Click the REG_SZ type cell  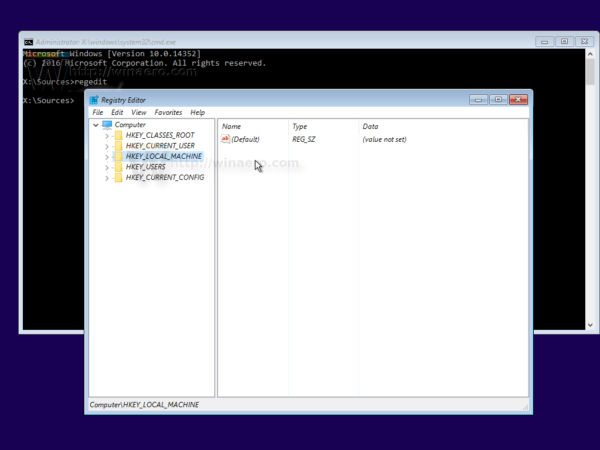coord(304,139)
